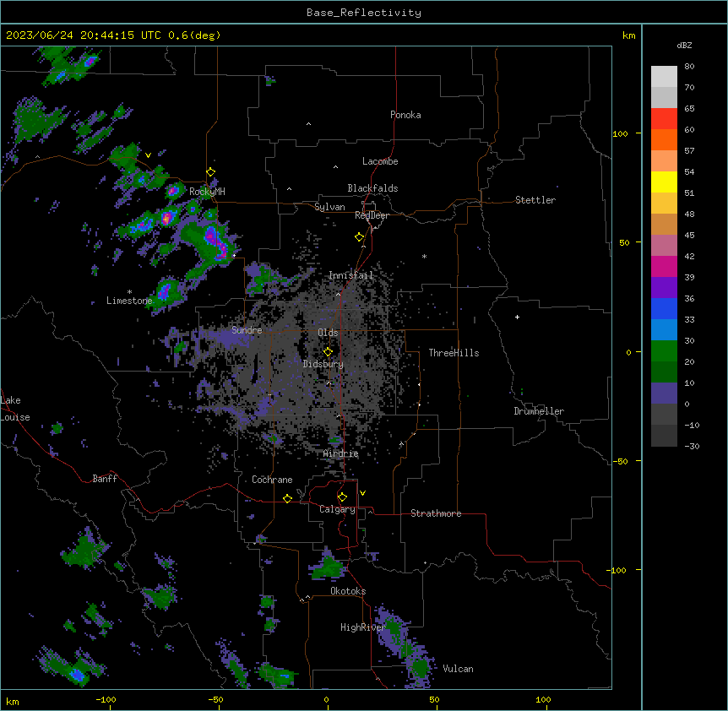The width and height of the screenshot is (728, 711).
Task: Click the Base_Reflectivity title text
Action: pos(364,13)
